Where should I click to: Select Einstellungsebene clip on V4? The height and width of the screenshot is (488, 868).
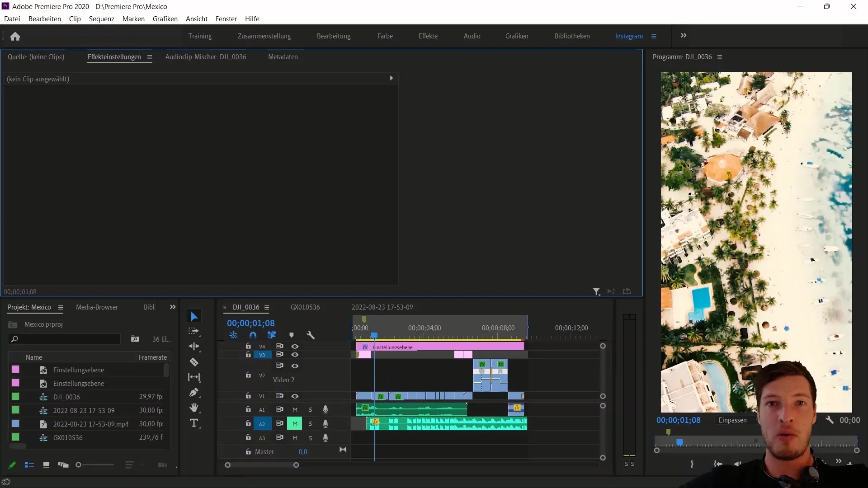coord(440,347)
